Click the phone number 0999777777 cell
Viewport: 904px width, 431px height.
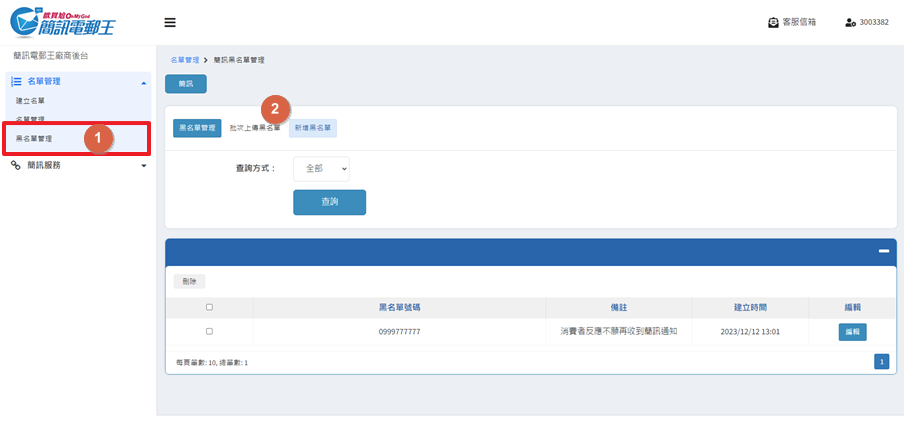400,332
